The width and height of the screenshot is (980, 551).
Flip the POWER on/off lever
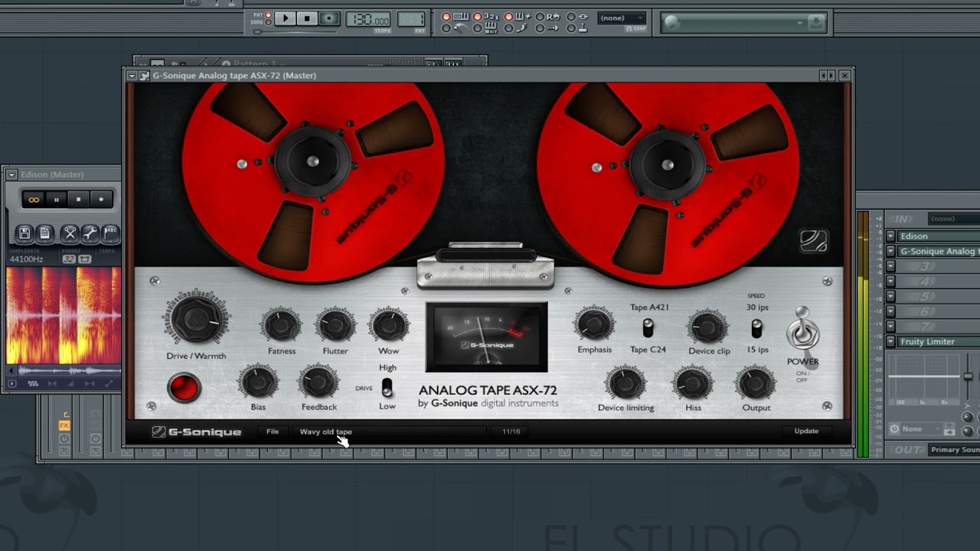802,329
